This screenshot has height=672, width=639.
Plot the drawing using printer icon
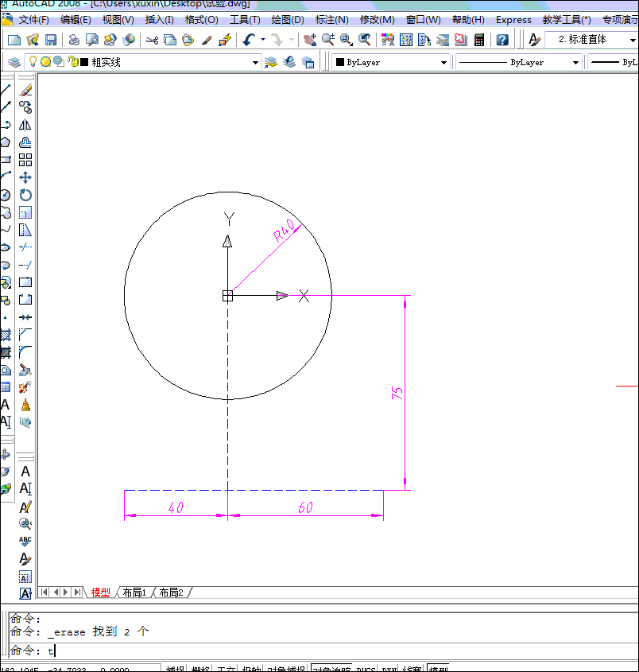click(74, 40)
